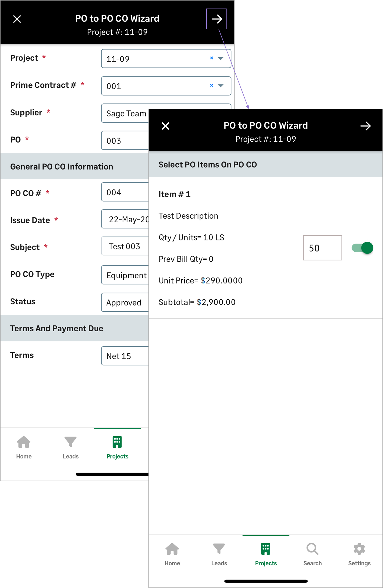Select Subtotal= $2,900.00 text
This screenshot has height=588, width=383.
tap(197, 302)
